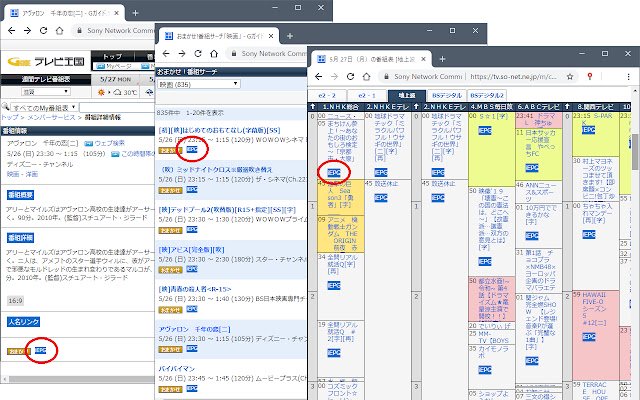Click the up arrow beside 1.NHK総合
This screenshot has height=400, width=640.
click(313, 107)
